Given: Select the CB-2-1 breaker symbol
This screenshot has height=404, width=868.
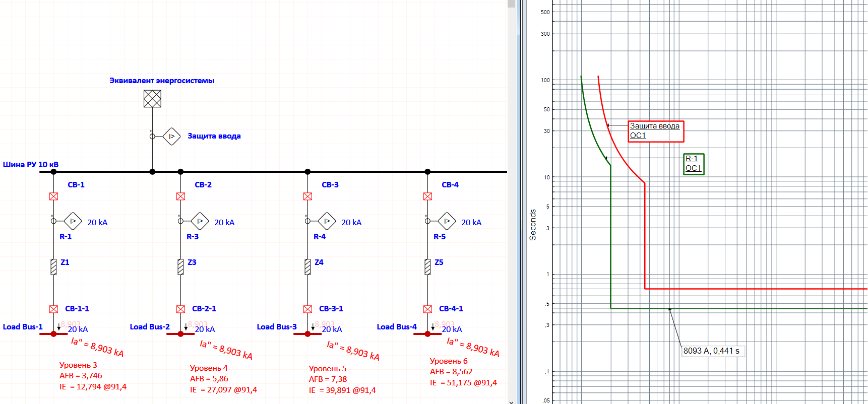Looking at the screenshot, I should [x=180, y=309].
